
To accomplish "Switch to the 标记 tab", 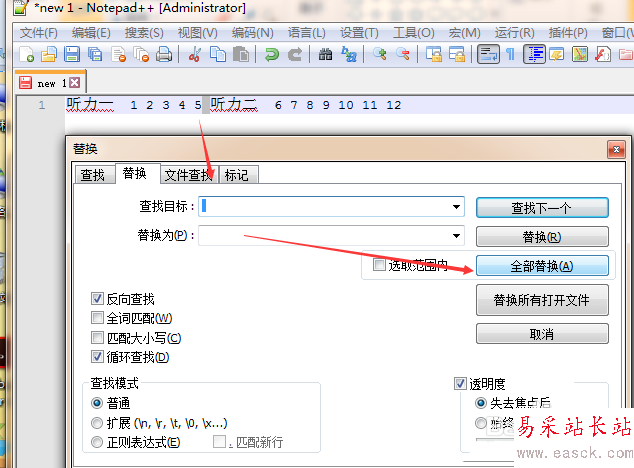I will (x=237, y=175).
